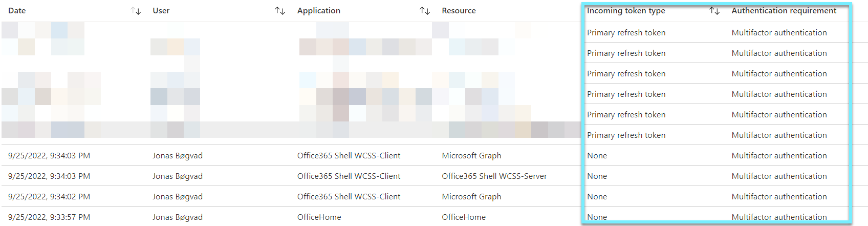Select the Resource column header
The width and height of the screenshot is (868, 226).
click(459, 11)
